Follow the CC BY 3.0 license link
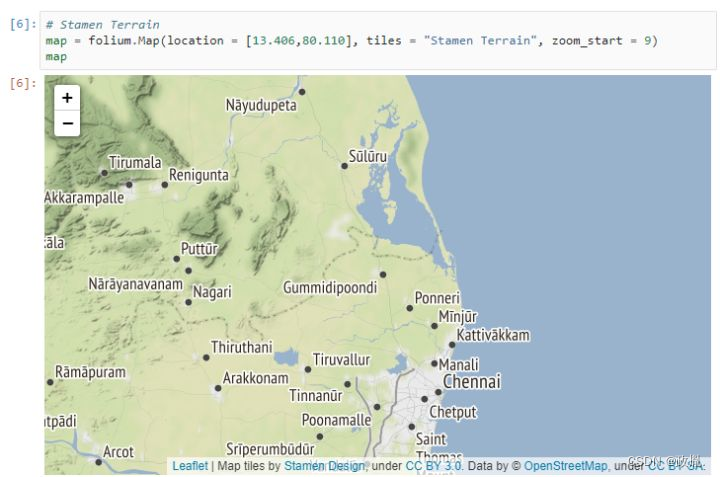 coord(434,466)
